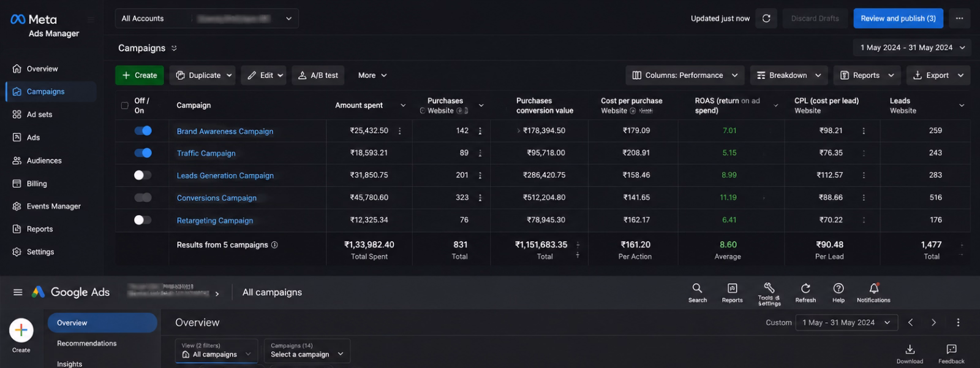Click the A/B test button
Image resolution: width=980 pixels, height=368 pixels.
click(x=318, y=75)
